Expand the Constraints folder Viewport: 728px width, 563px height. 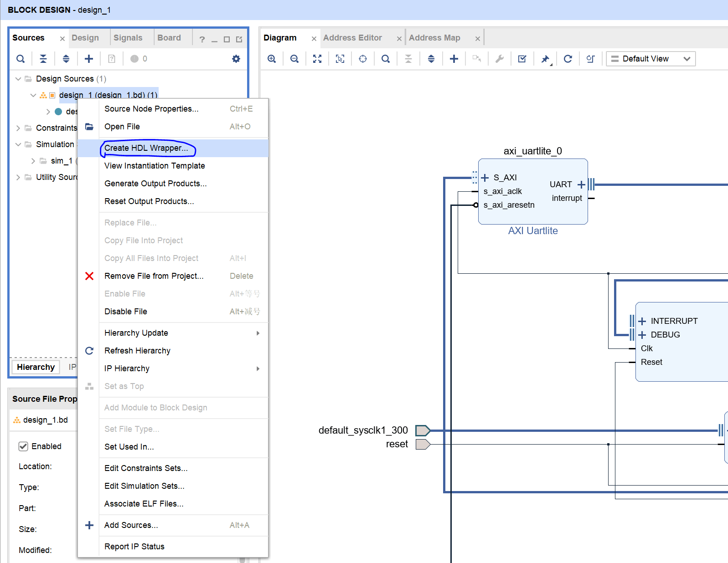18,128
